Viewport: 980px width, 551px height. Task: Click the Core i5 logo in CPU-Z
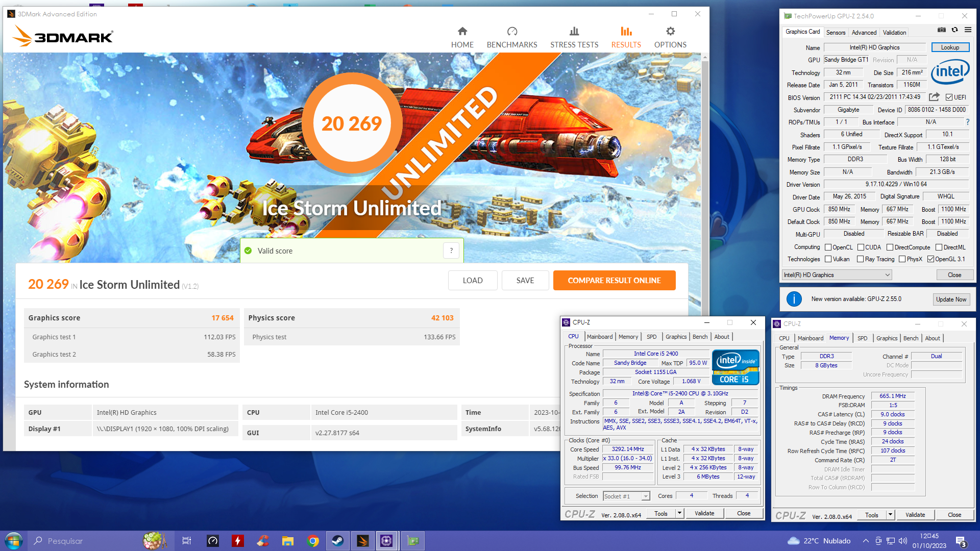coord(735,367)
